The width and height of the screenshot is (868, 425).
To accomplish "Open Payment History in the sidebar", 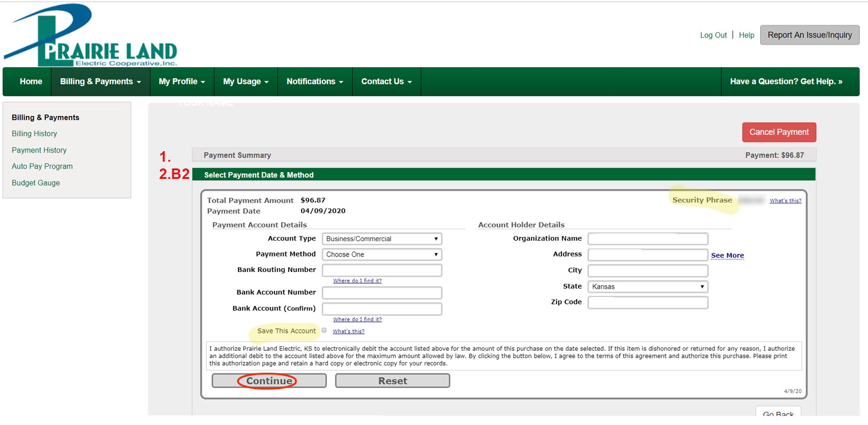I will click(39, 150).
